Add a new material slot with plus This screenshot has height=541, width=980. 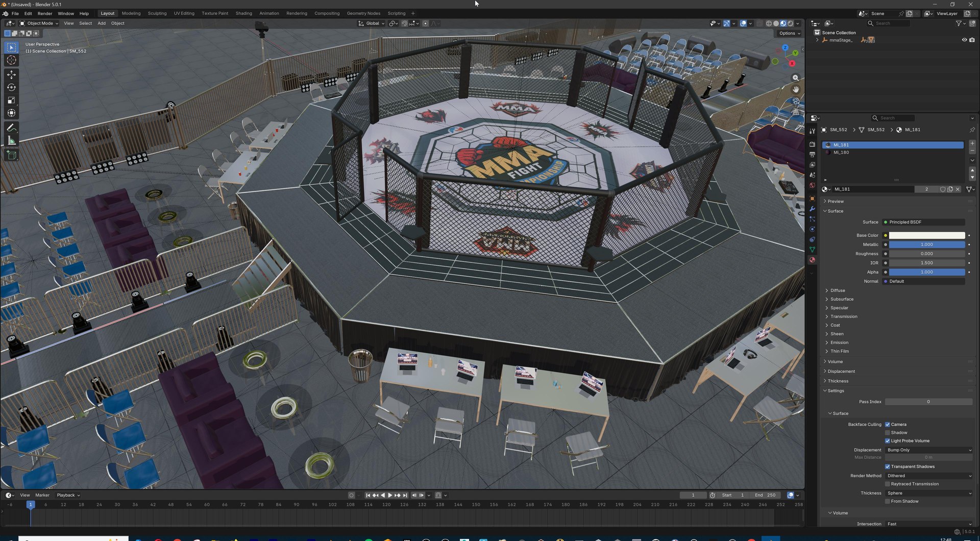click(x=972, y=143)
